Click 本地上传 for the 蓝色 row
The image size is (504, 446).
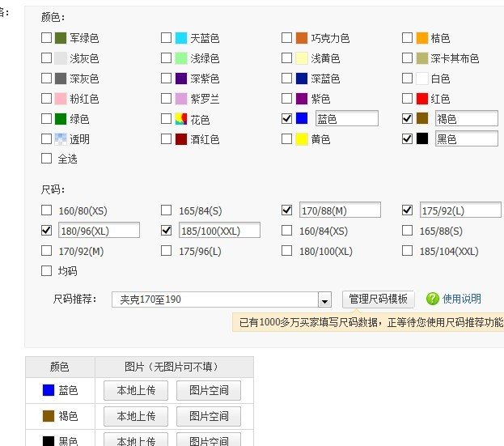pyautogui.click(x=135, y=391)
